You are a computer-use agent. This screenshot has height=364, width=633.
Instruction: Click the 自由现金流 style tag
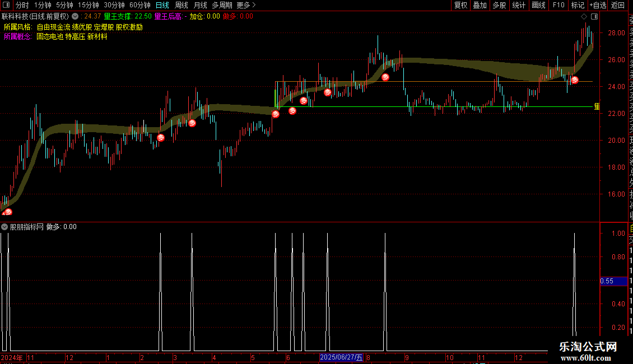pyautogui.click(x=53, y=27)
